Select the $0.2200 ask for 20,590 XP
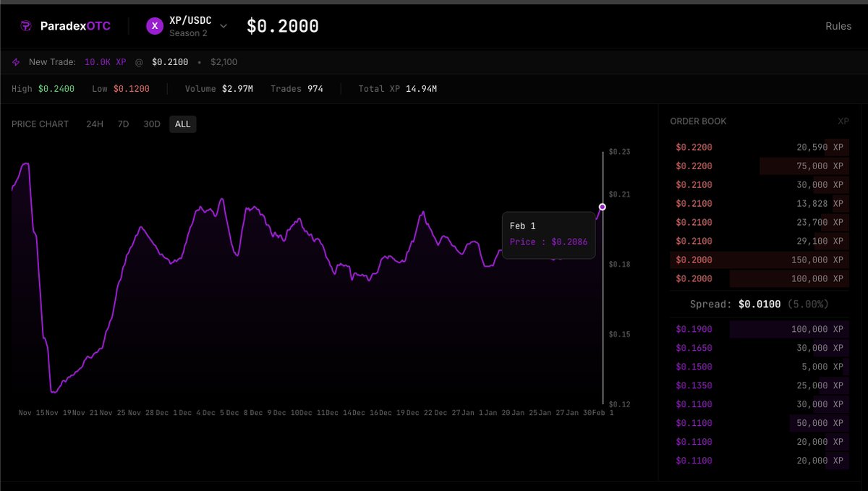 (759, 147)
